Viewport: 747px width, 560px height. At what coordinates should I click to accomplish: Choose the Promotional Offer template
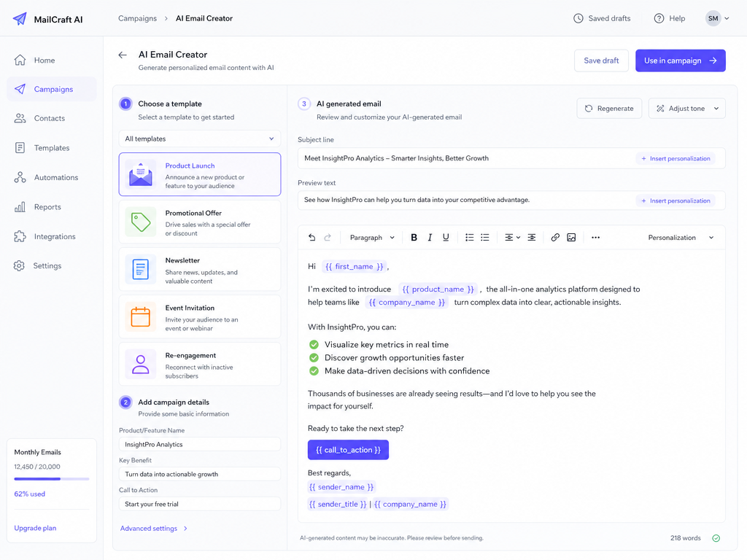pos(200,222)
